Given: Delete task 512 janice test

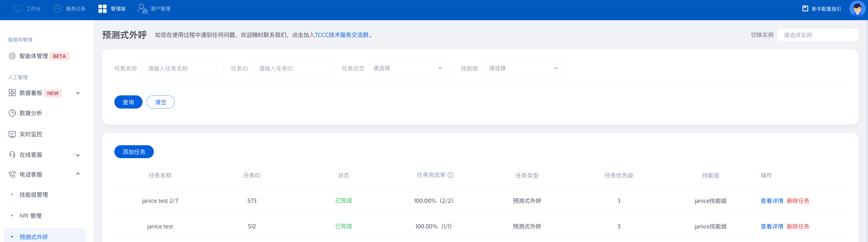Looking at the screenshot, I should (x=798, y=226).
